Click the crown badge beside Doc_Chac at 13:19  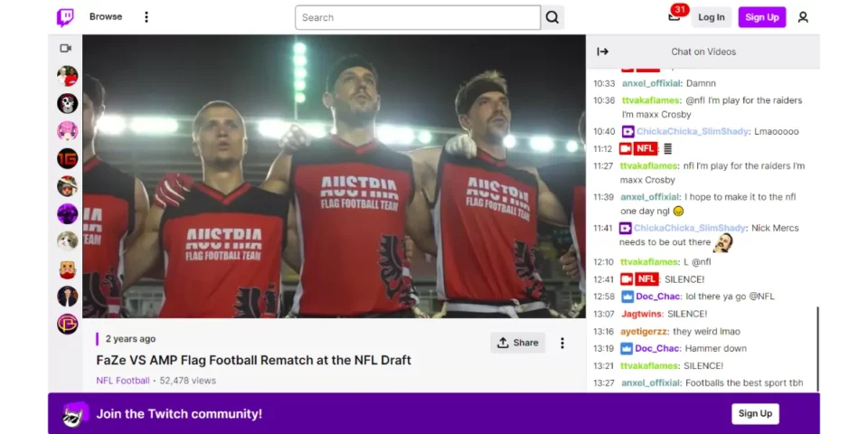(627, 349)
